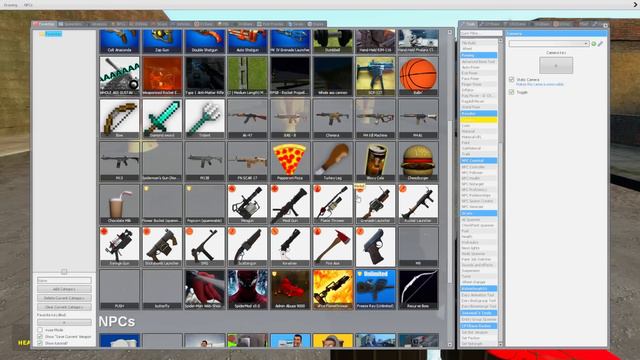Select the Cheeseburger item
This screenshot has height=360, width=640.
point(418,162)
